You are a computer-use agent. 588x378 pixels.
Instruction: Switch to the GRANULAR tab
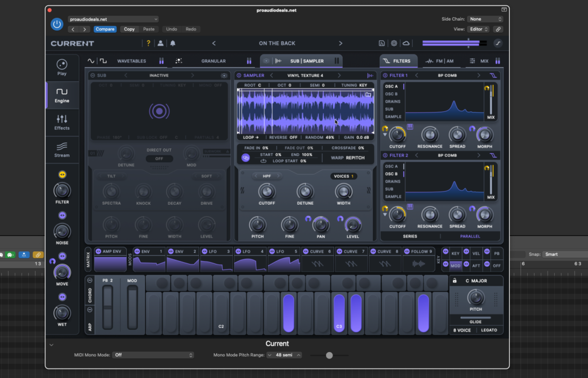tap(214, 61)
